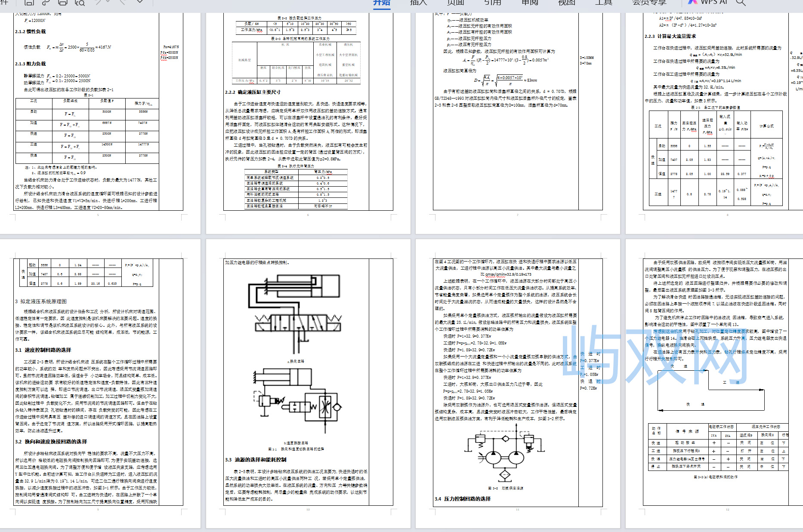Open the 视图 tab
The height and width of the screenshot is (532, 803).
point(566,3)
